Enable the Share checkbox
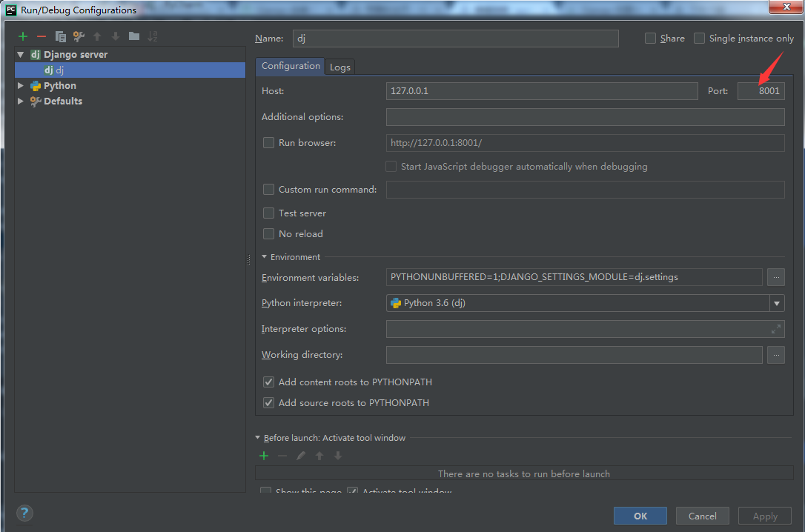The height and width of the screenshot is (532, 805). click(650, 39)
